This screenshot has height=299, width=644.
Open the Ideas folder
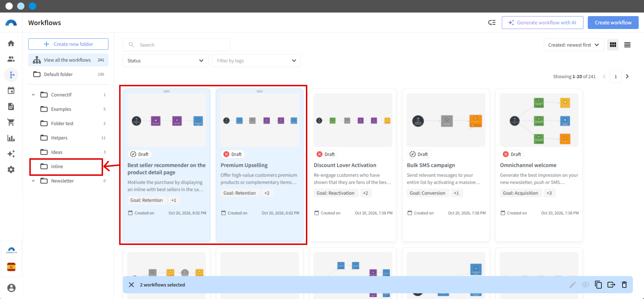click(x=68, y=152)
